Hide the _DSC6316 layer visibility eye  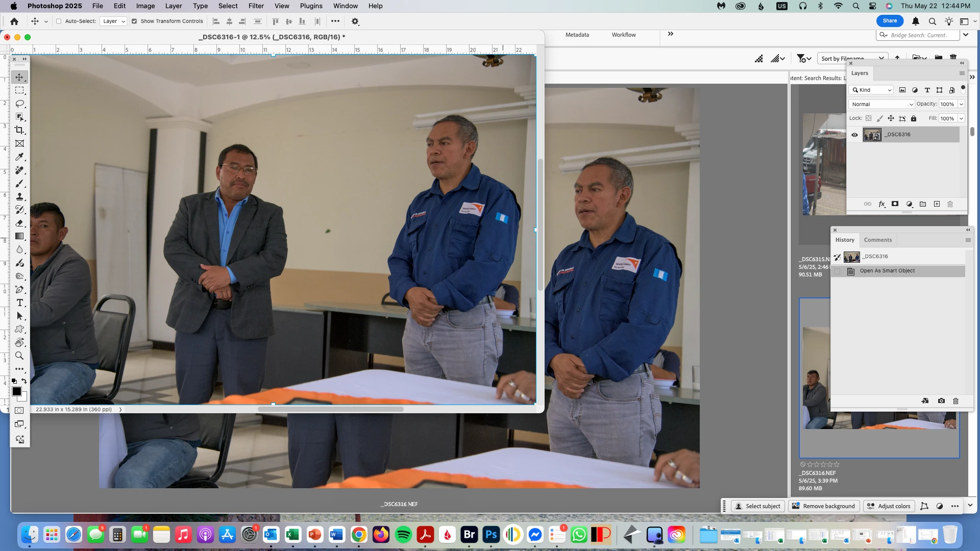point(854,135)
